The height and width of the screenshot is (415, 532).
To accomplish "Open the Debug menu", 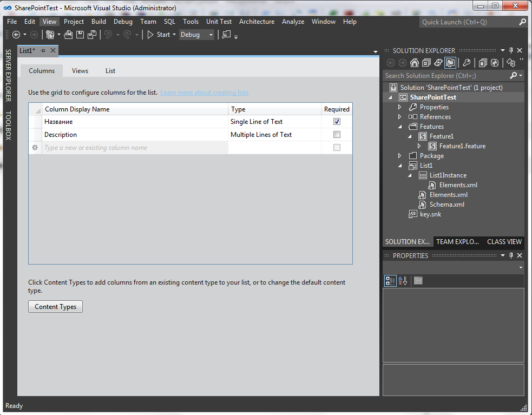I will (123, 22).
